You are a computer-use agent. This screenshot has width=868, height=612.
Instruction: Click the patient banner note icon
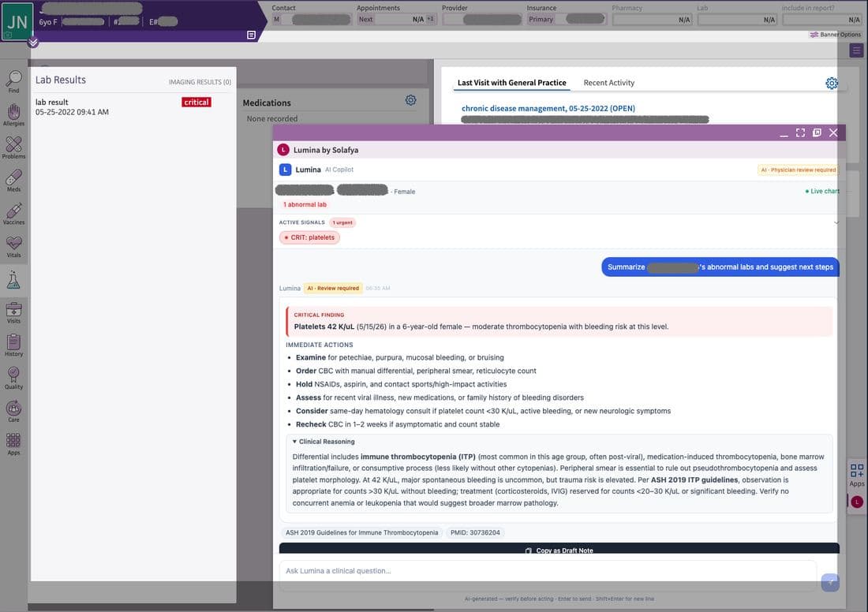(x=251, y=35)
